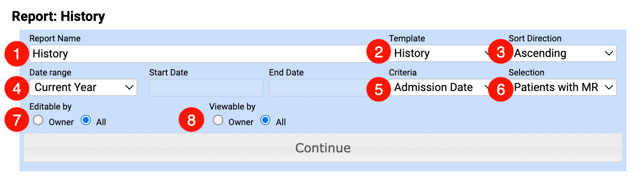
Task: Select All under Viewable by
Action: pos(266,121)
